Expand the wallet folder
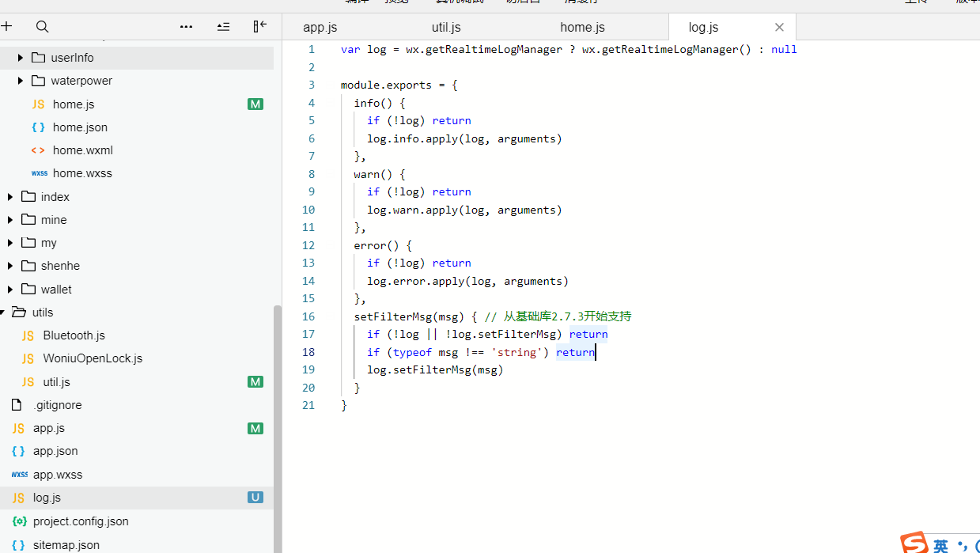This screenshot has width=980, height=553. 10,290
